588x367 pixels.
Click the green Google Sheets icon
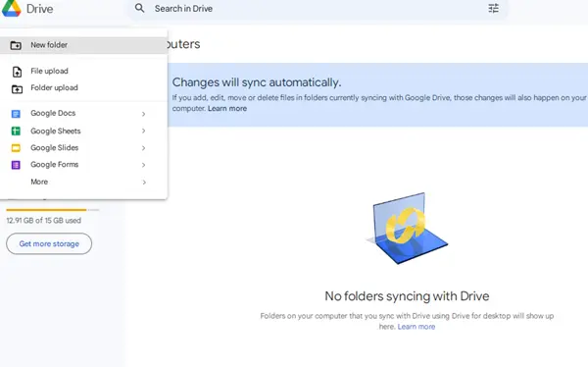point(16,131)
